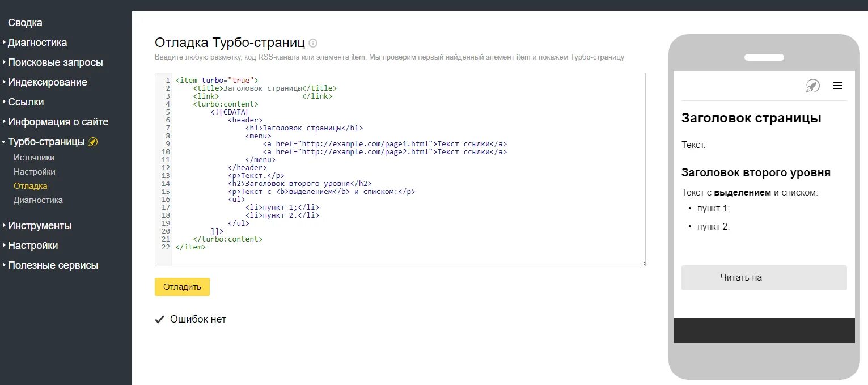Expand the Ссылки section arrow
Image resolution: width=868 pixels, height=385 pixels.
click(x=4, y=102)
